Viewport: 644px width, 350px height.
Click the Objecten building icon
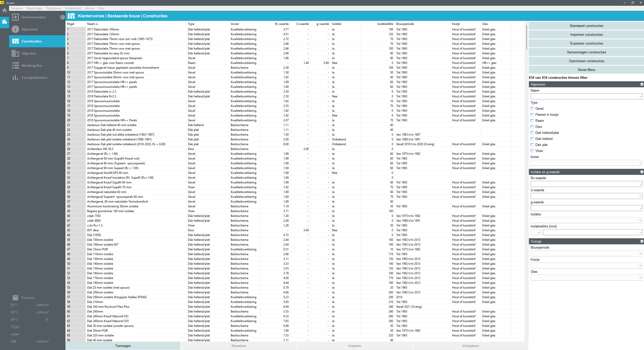pyautogui.click(x=15, y=53)
